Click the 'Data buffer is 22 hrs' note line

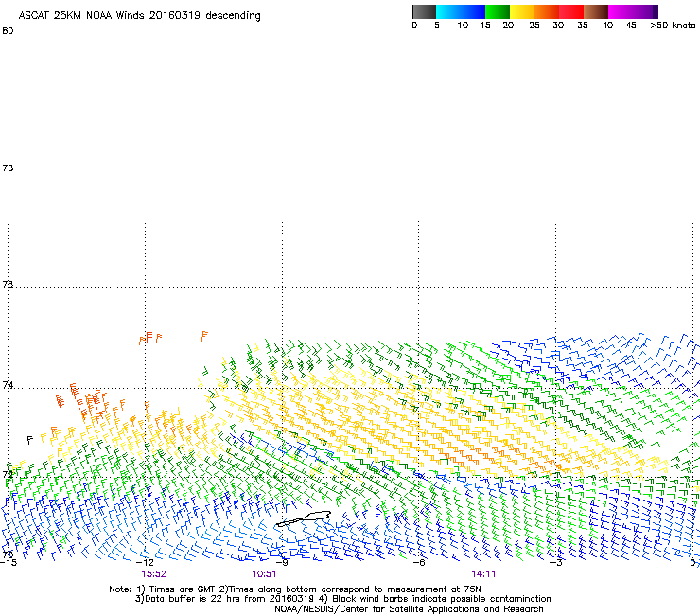pyautogui.click(x=342, y=599)
